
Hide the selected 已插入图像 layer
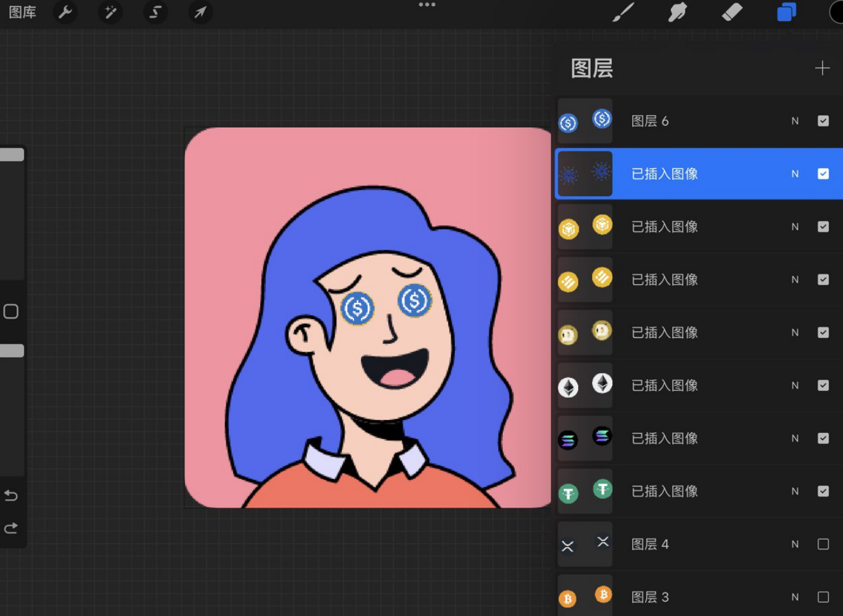823,174
